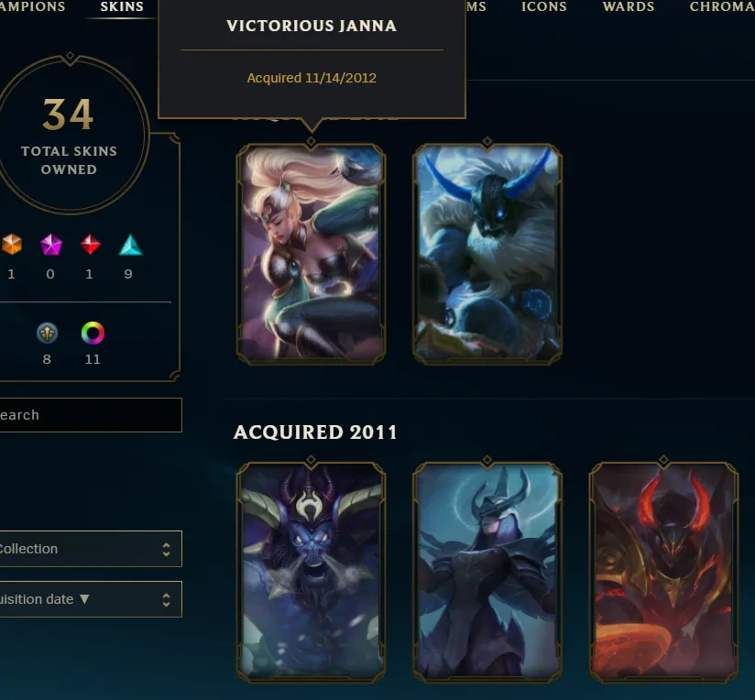Open the Skins tab
This screenshot has height=700, width=755.
tap(122, 6)
